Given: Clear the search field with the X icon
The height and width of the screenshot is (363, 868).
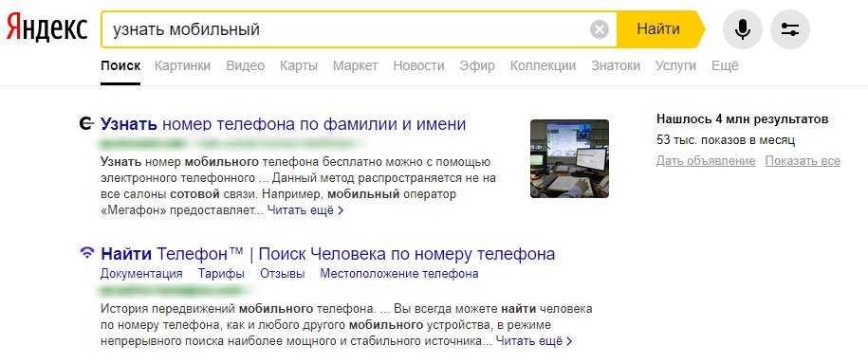Looking at the screenshot, I should (x=600, y=29).
